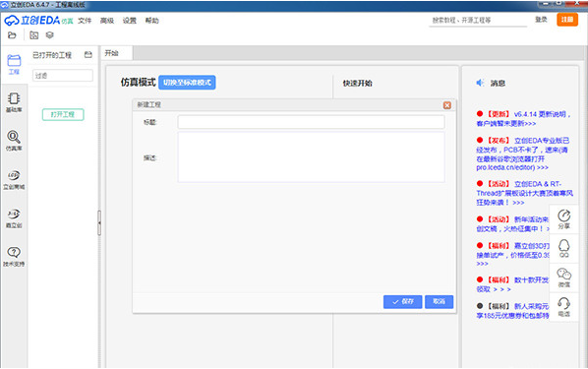
Task: Open the 【福利】 新人采购 news link
Action: point(512,311)
